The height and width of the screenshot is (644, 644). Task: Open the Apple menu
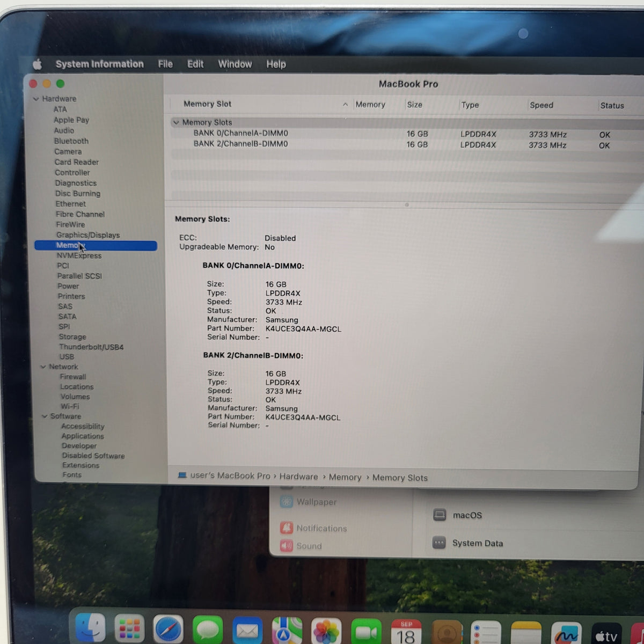(x=37, y=64)
